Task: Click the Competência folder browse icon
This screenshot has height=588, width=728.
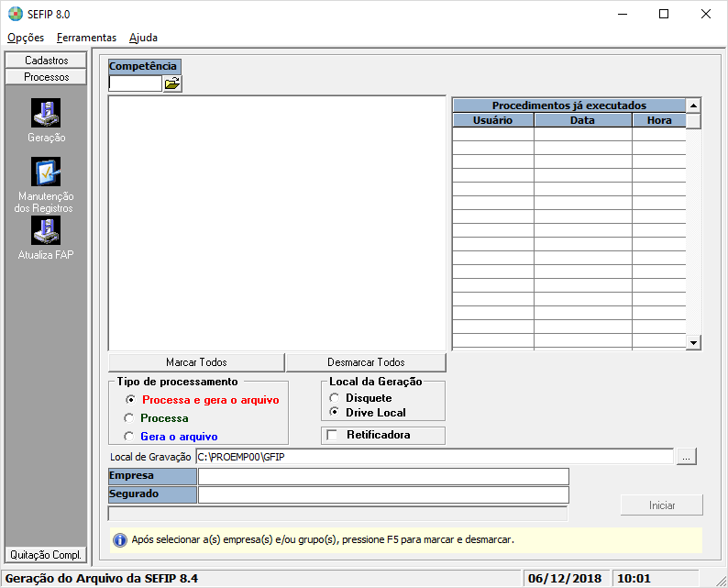Action: [x=172, y=84]
